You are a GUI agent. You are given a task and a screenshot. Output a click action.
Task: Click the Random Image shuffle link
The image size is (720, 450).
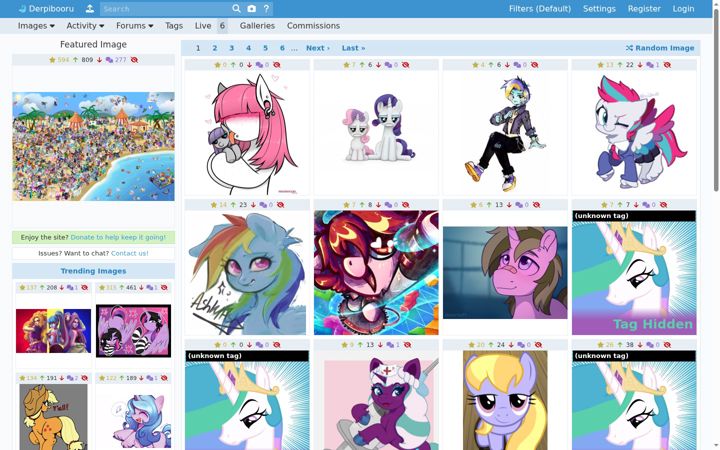660,48
